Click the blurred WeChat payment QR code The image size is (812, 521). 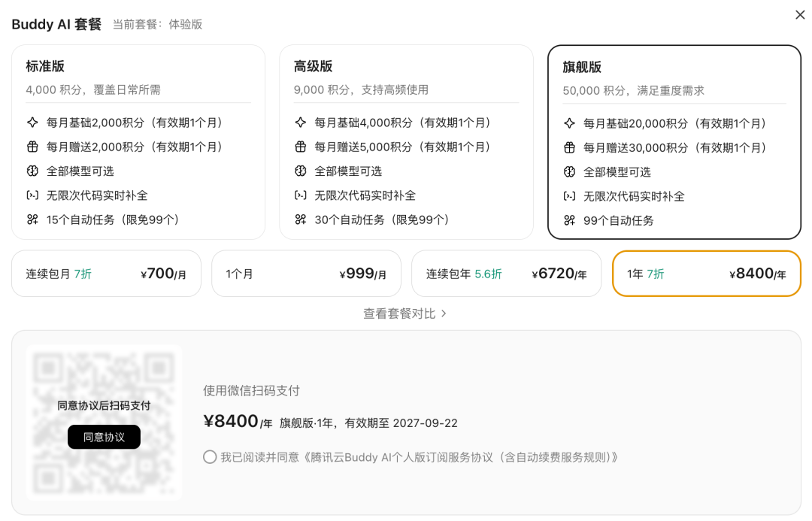pos(104,423)
